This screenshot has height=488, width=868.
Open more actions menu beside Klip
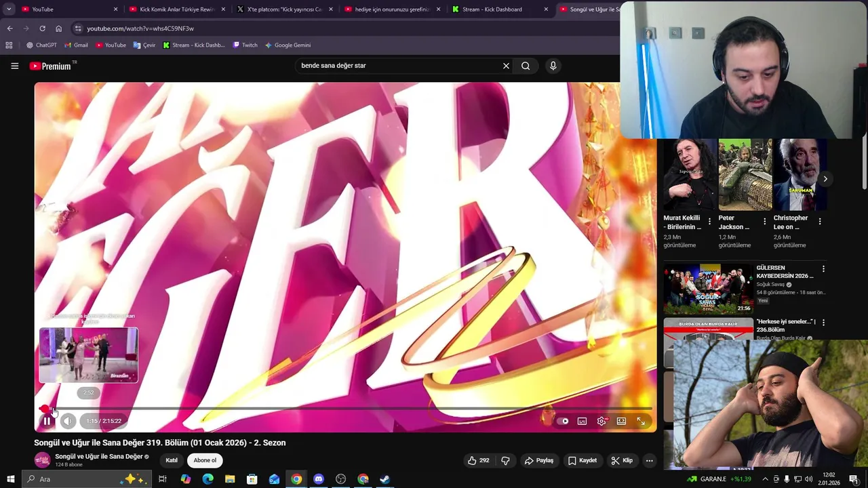tap(649, 460)
